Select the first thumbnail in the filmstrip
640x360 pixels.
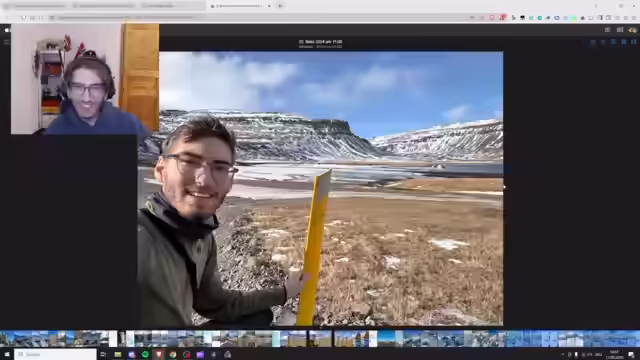pos(7,339)
